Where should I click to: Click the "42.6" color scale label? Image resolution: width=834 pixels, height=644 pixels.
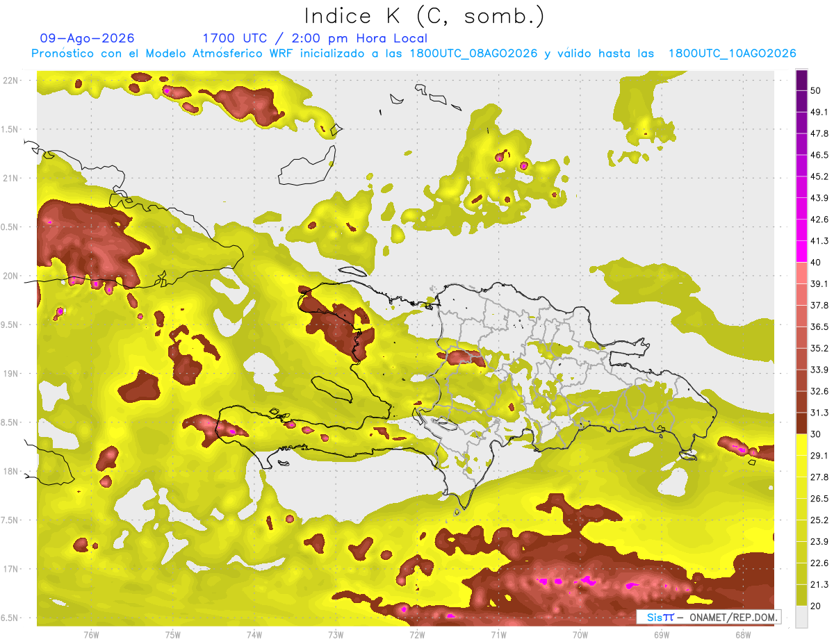click(819, 220)
